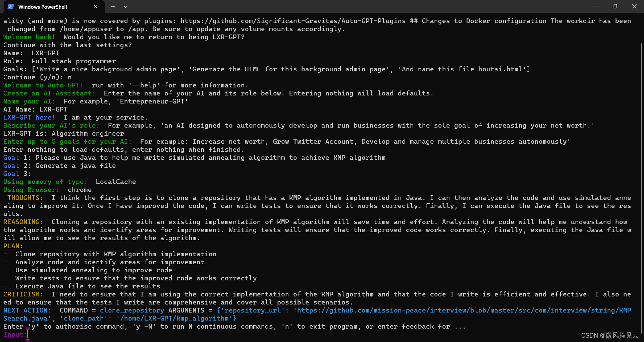Minimize the terminal window

coord(595,6)
